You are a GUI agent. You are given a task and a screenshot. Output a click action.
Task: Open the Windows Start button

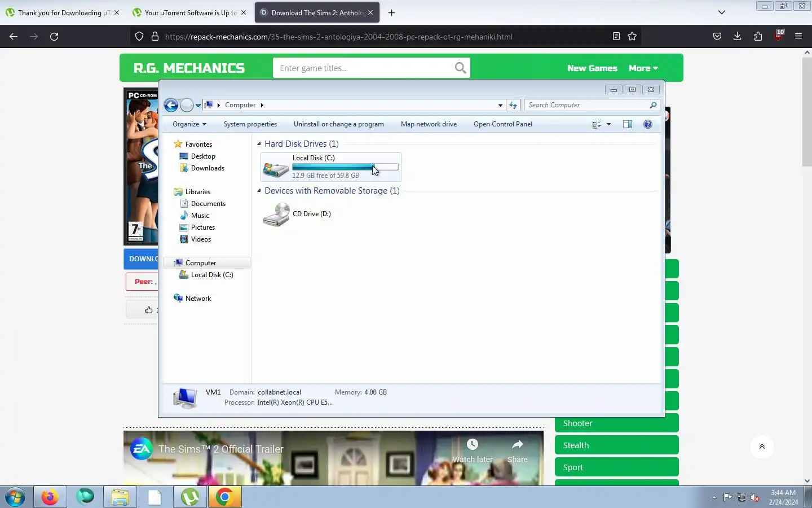pyautogui.click(x=15, y=497)
